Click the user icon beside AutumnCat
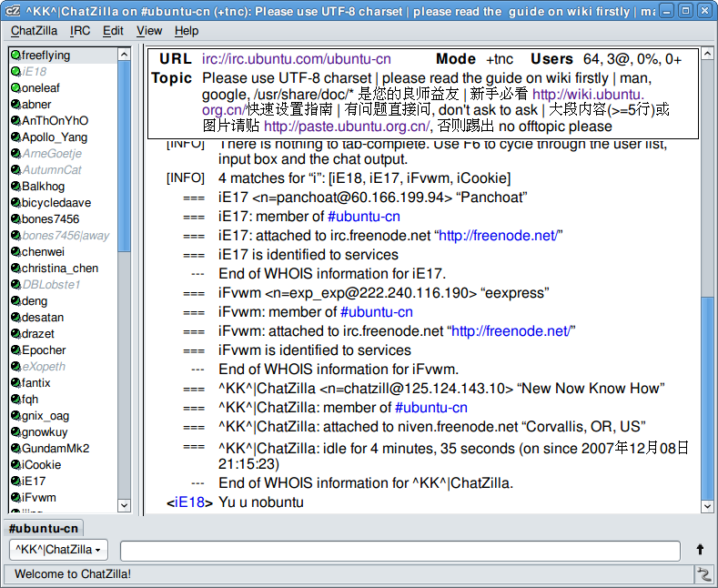The width and height of the screenshot is (718, 588). [15, 170]
